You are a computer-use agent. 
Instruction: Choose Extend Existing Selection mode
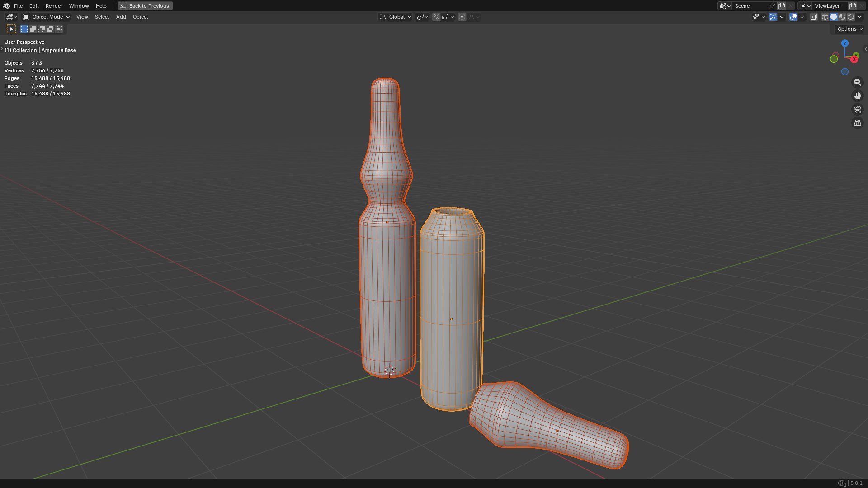(x=33, y=29)
